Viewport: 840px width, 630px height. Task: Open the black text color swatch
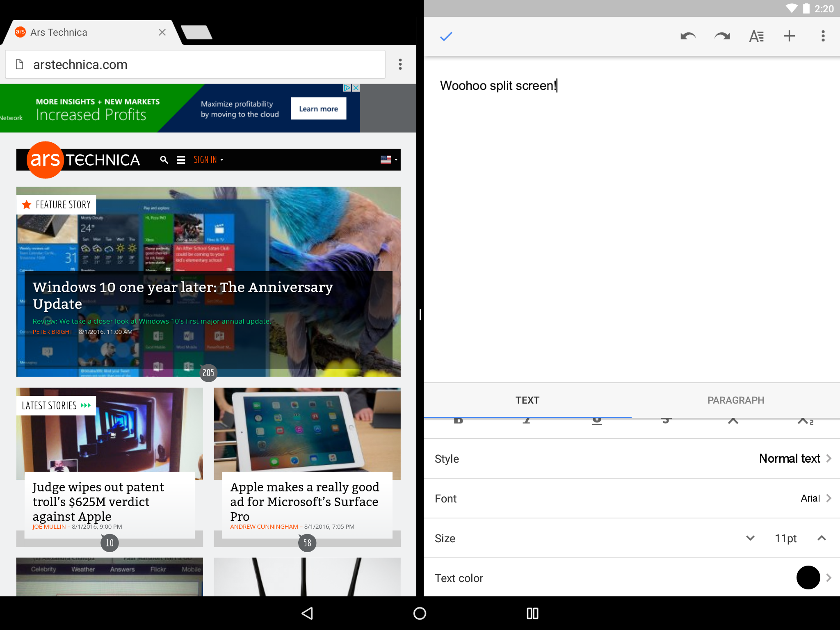point(808,578)
